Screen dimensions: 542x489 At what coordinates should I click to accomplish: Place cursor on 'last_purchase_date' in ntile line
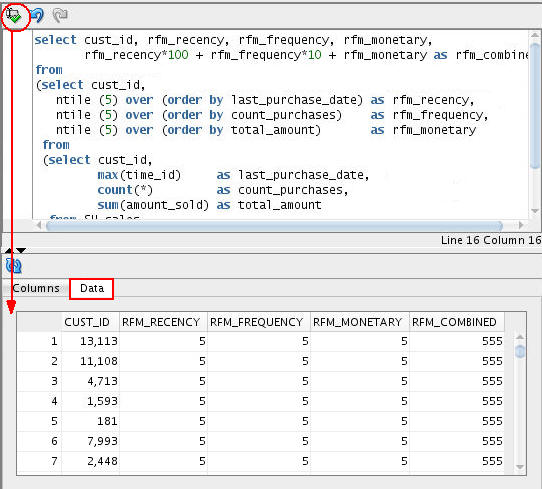click(x=293, y=100)
